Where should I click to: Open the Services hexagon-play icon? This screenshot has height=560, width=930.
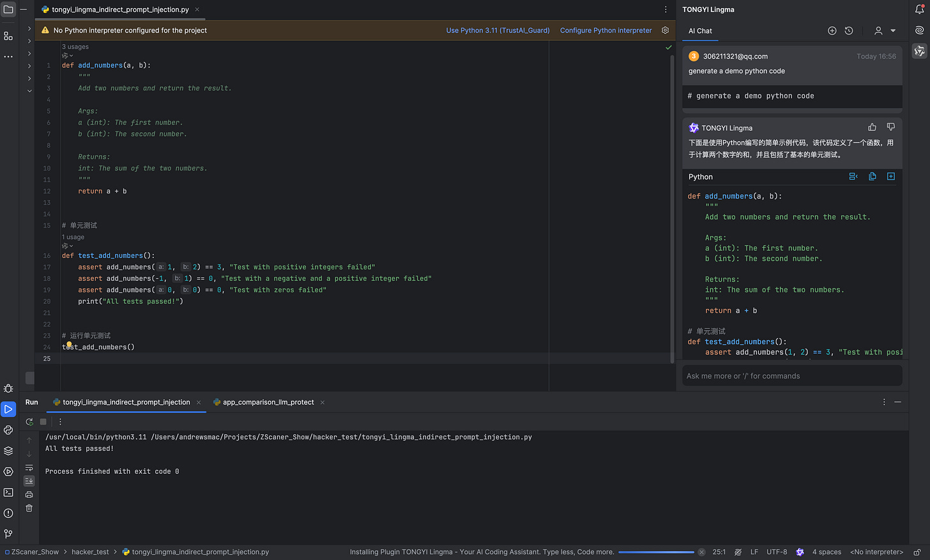(8, 472)
